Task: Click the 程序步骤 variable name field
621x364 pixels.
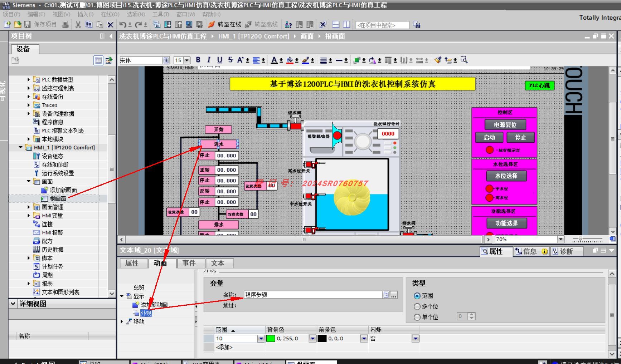Action: click(313, 295)
